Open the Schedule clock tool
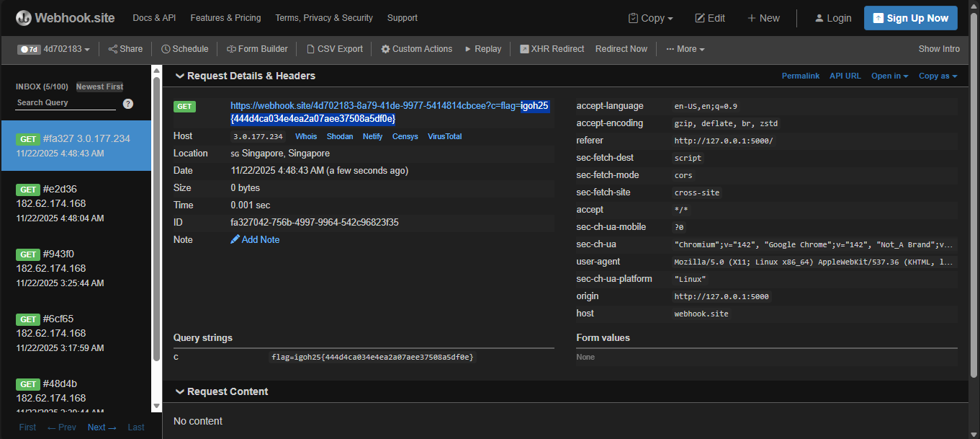Screen dimensions: 980x439 click(184, 49)
